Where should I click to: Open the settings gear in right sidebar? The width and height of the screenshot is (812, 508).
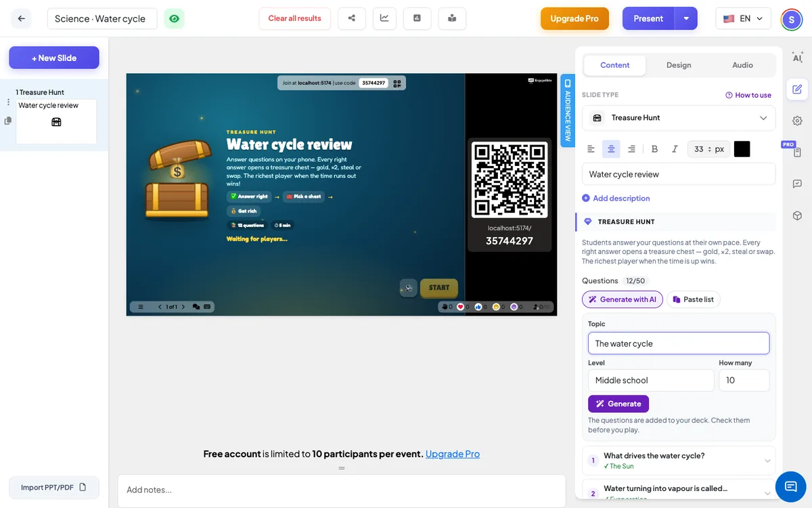[x=797, y=121]
